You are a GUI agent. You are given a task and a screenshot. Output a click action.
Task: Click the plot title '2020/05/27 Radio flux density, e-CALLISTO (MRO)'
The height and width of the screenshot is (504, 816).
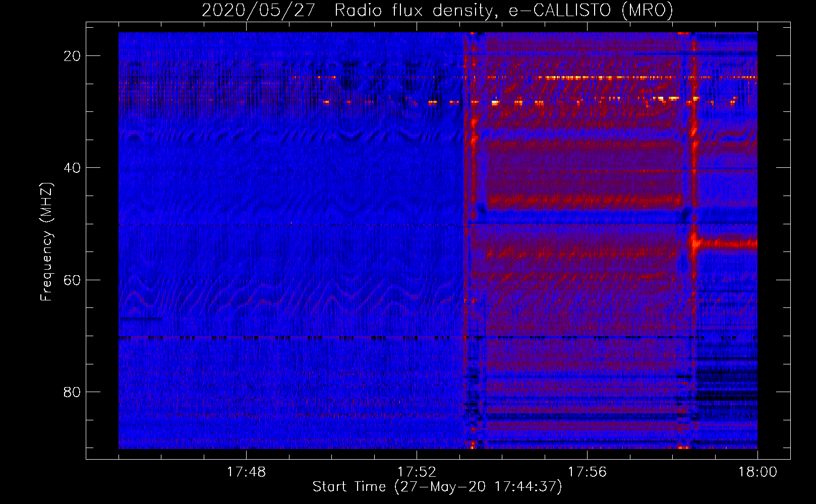[437, 11]
